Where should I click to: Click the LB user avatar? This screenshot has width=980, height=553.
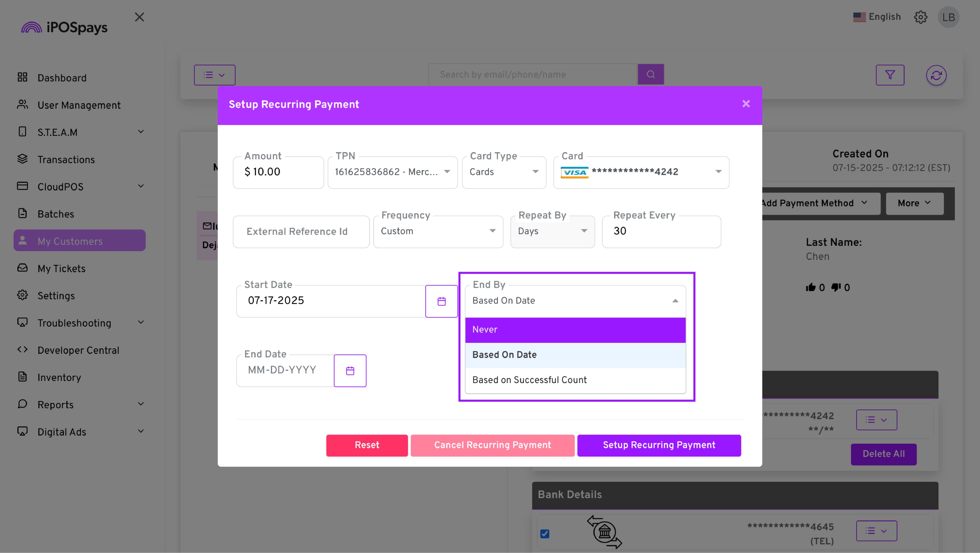(948, 17)
